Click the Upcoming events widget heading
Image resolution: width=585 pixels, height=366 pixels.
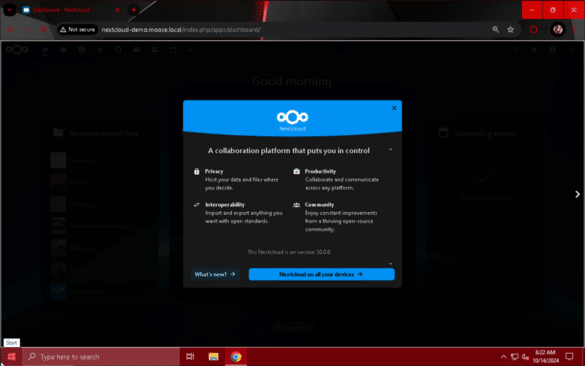tap(486, 134)
